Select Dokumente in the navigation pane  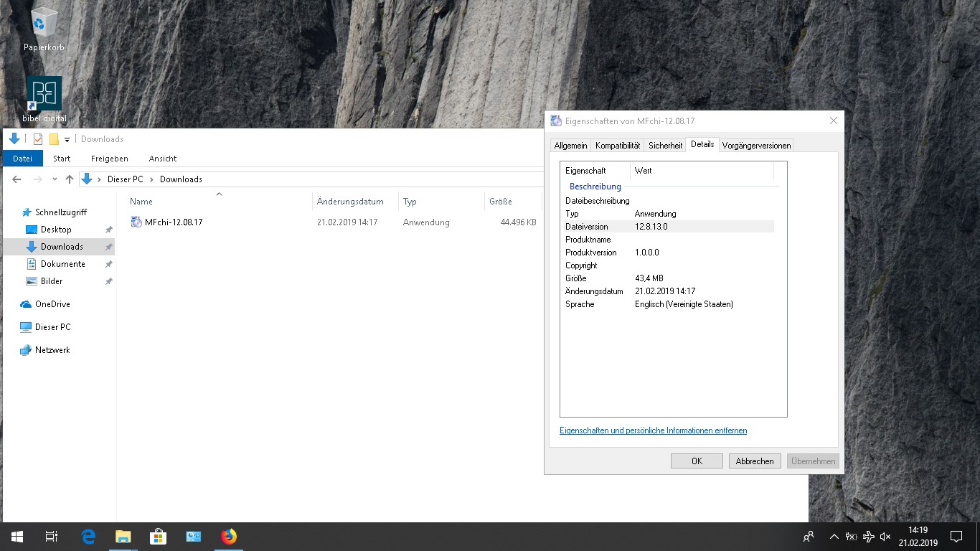[62, 264]
